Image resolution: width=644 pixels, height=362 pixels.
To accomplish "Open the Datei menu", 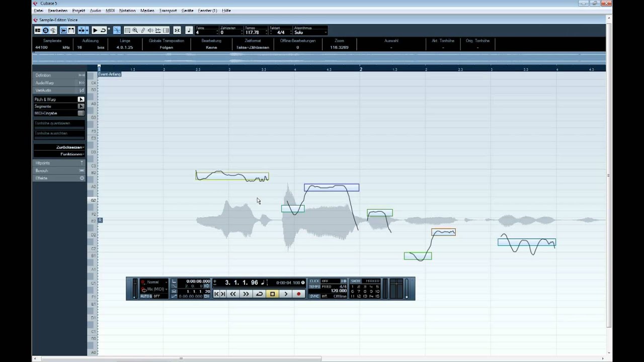I will pyautogui.click(x=38, y=11).
